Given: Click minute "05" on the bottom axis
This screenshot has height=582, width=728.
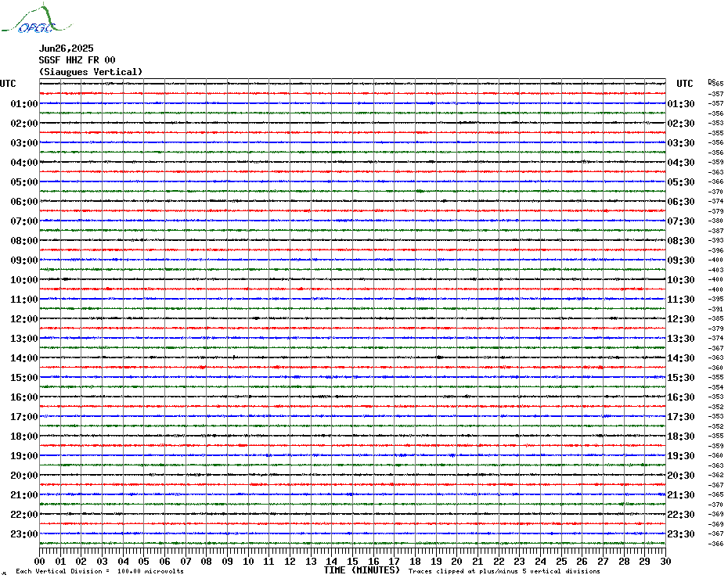Looking at the screenshot, I should [144, 561].
